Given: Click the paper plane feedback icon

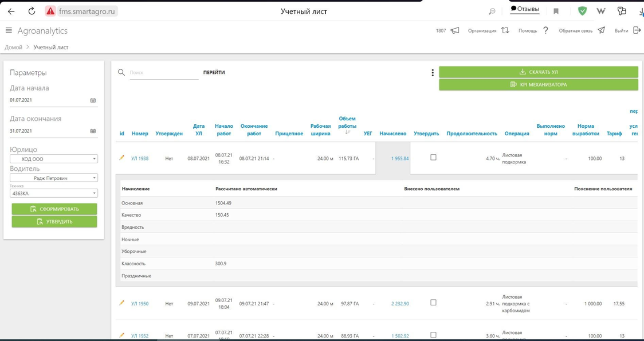Looking at the screenshot, I should (x=601, y=30).
